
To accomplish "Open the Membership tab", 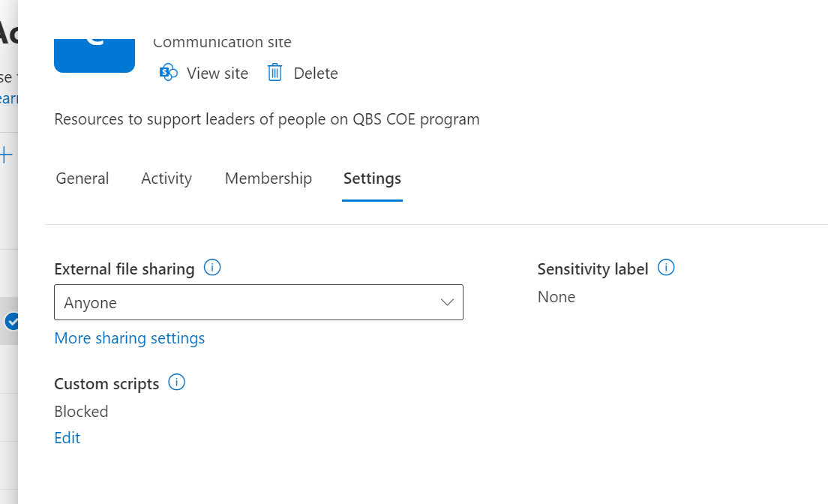I will pos(268,178).
